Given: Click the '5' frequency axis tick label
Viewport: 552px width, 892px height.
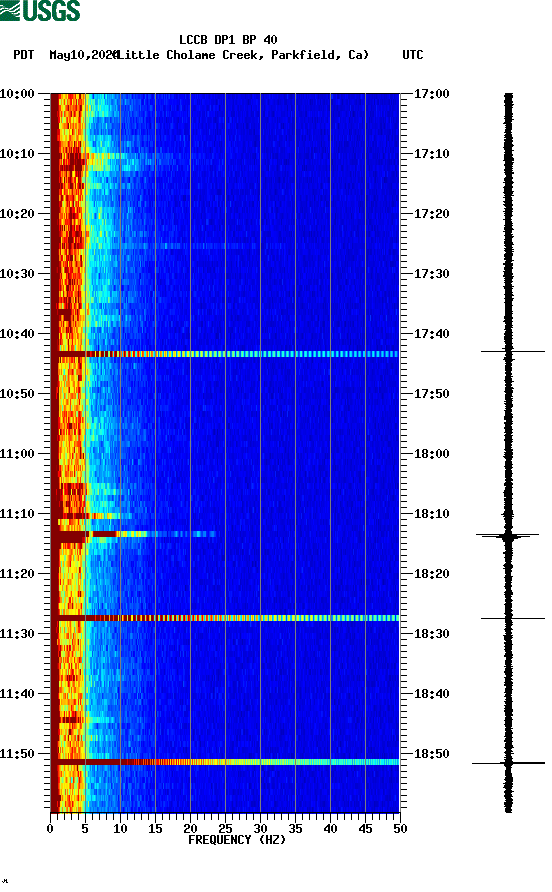Looking at the screenshot, I should click(85, 829).
